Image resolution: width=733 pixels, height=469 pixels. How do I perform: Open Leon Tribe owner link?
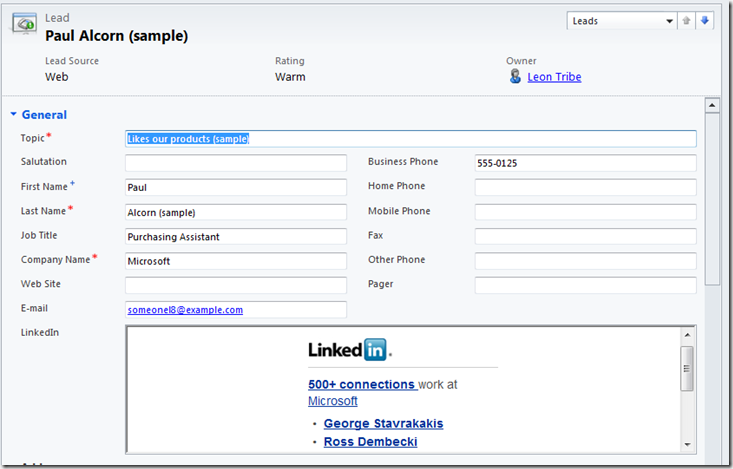pyautogui.click(x=554, y=77)
